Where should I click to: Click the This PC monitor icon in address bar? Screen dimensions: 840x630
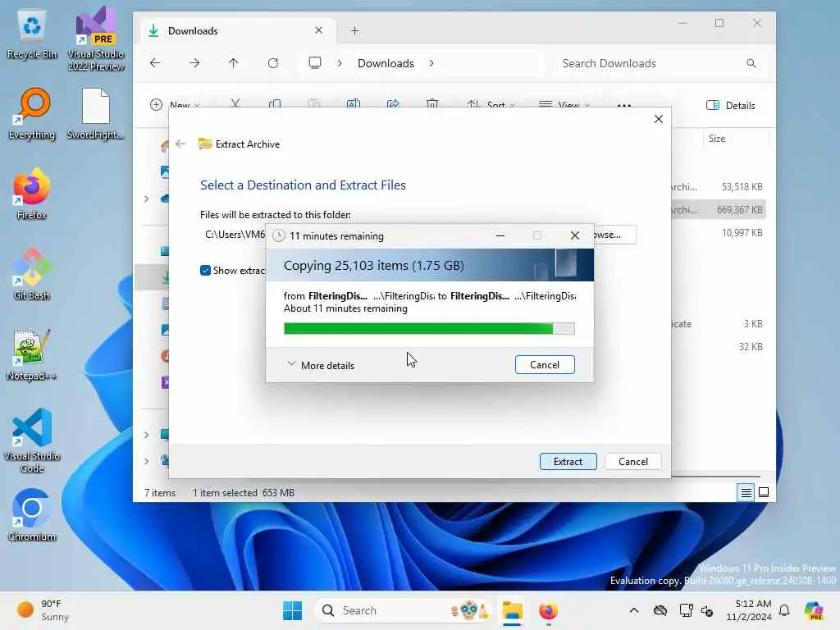pyautogui.click(x=315, y=62)
